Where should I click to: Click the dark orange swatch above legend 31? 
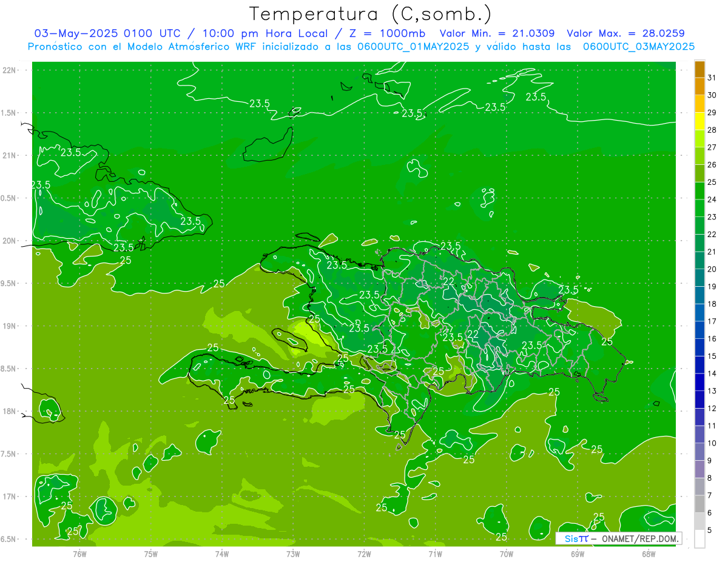(x=699, y=69)
